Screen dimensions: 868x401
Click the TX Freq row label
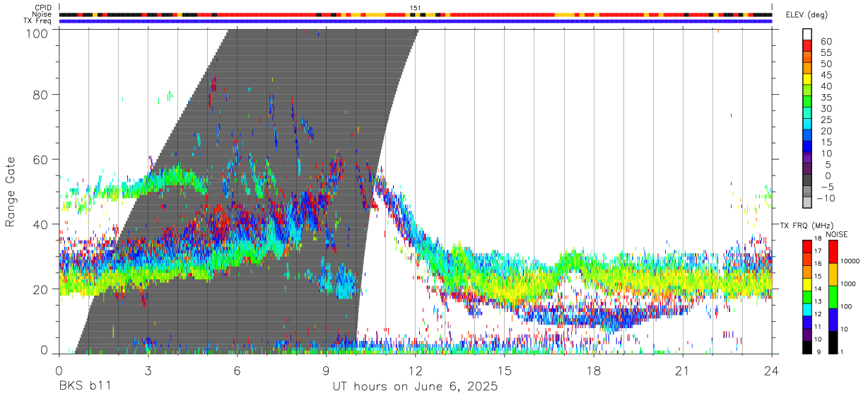tap(38, 21)
